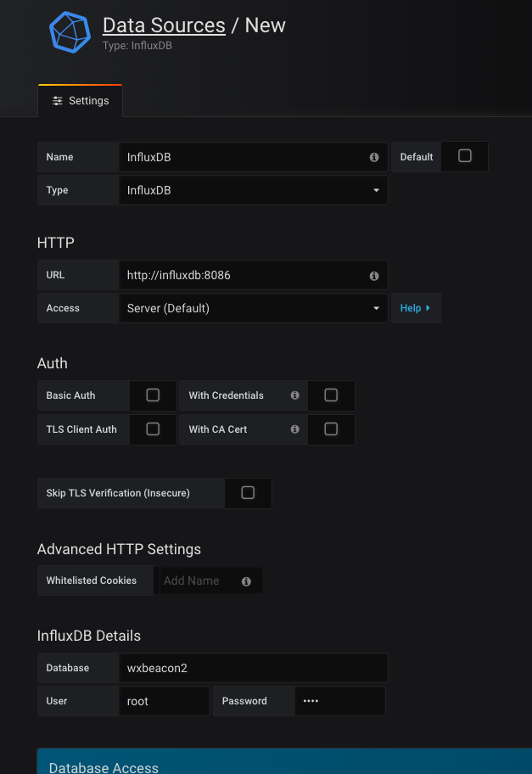The width and height of the screenshot is (532, 774).
Task: Click info icon beside With CA Cert
Action: point(295,429)
